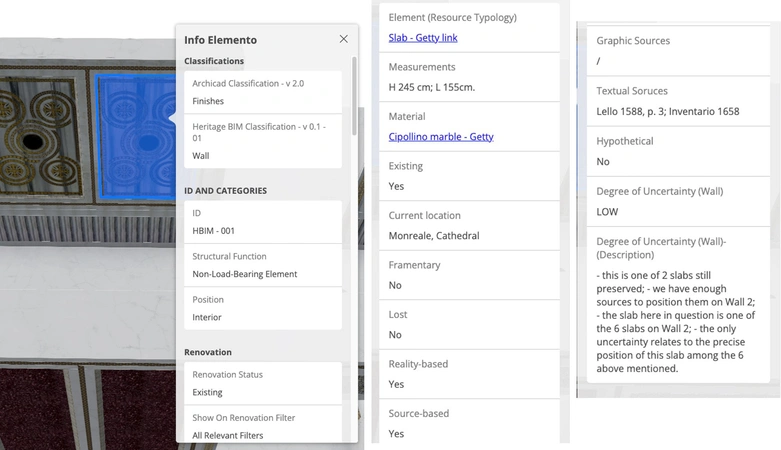The width and height of the screenshot is (781, 450).
Task: Click the Degree of Uncertainty LOW value
Action: 607,212
